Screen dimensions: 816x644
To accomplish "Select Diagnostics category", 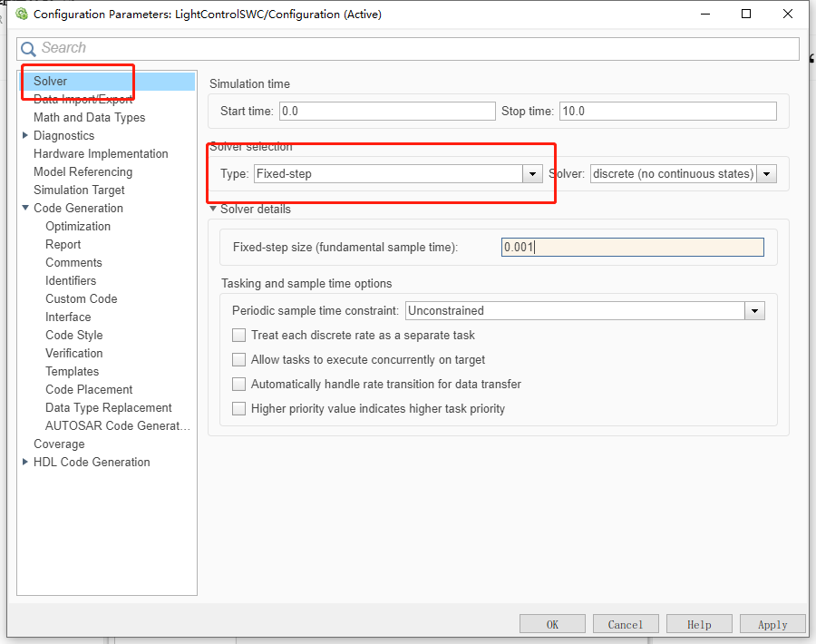I will tap(64, 135).
